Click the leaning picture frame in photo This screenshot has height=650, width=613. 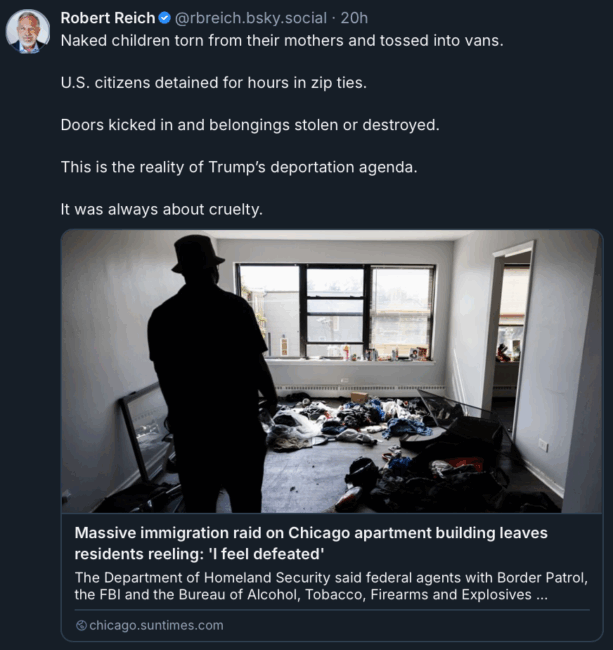[x=145, y=431]
